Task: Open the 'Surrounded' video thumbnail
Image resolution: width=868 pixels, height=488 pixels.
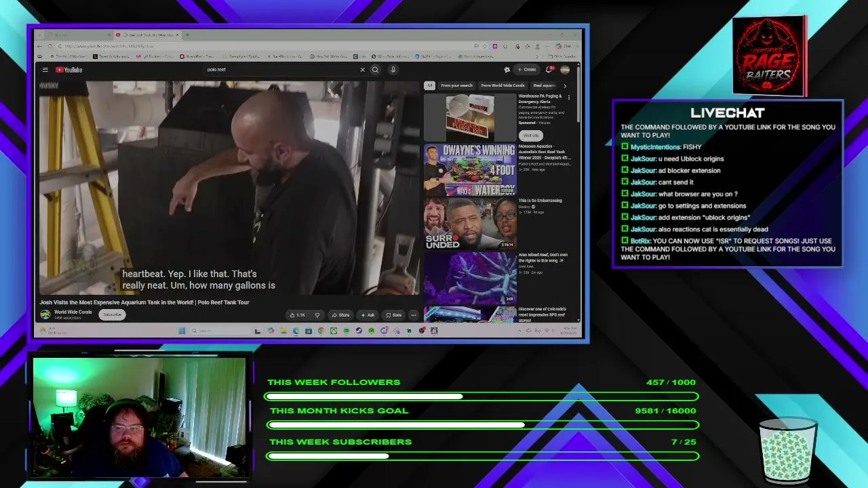Action: click(470, 223)
